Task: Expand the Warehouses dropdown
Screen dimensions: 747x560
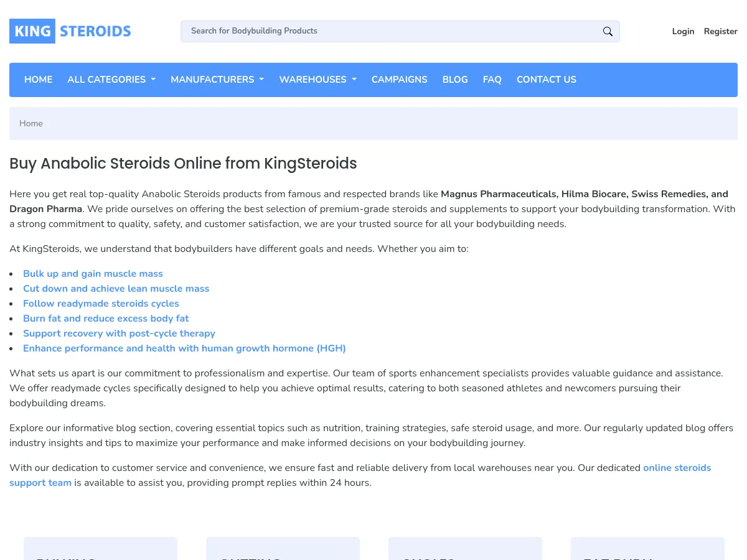Action: (x=317, y=80)
